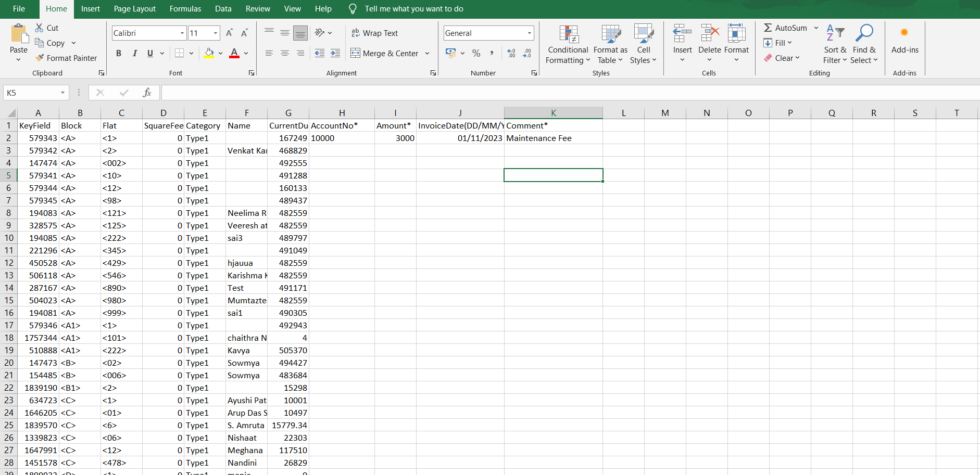Open the Number Format dropdown
Screen dimensions: 980x475
tap(530, 33)
